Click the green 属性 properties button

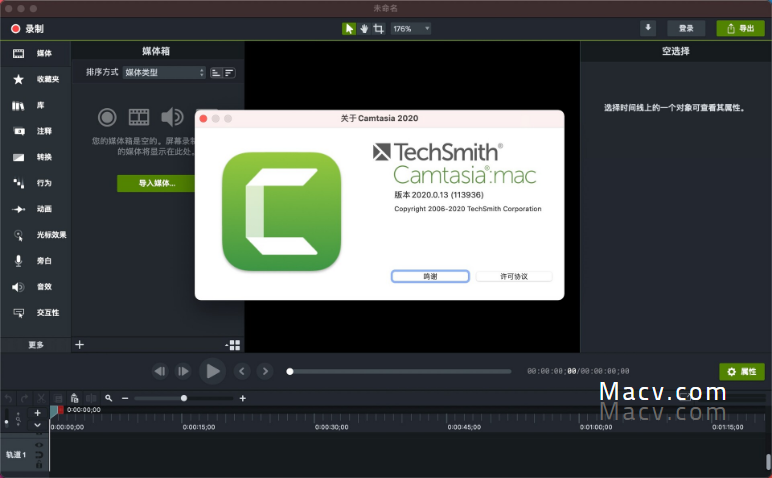tap(742, 372)
